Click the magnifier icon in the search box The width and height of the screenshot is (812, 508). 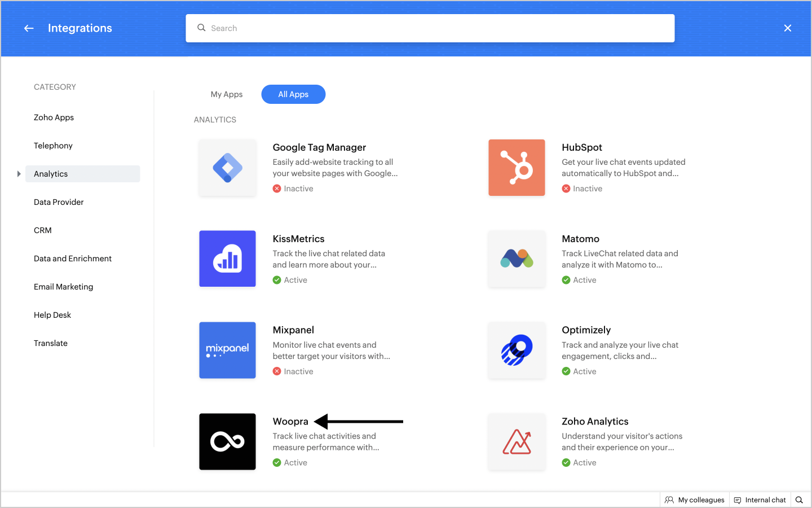click(201, 28)
